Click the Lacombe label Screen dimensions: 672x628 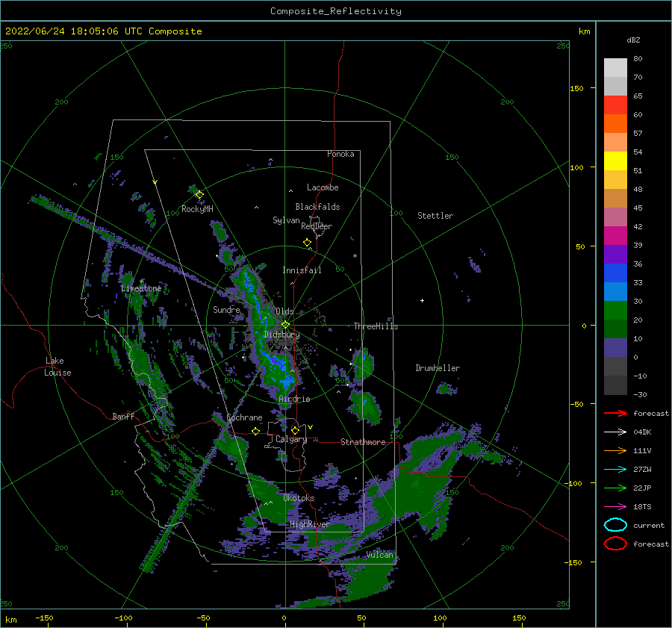[x=323, y=187]
